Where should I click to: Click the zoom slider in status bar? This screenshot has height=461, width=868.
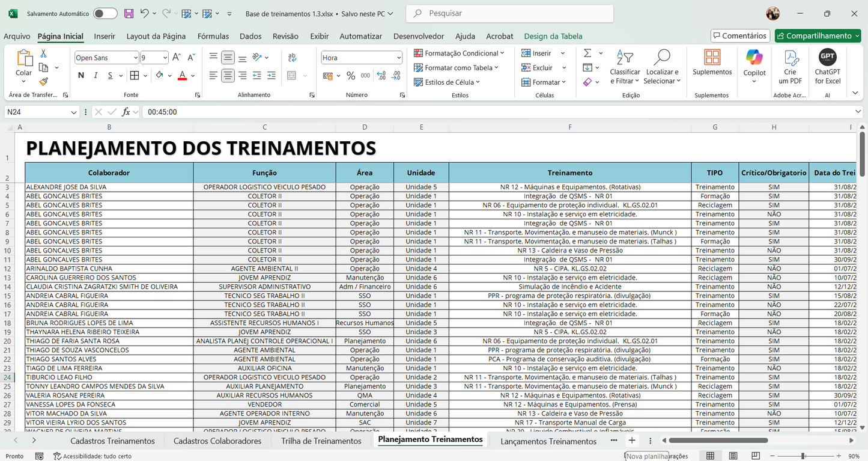(804, 456)
